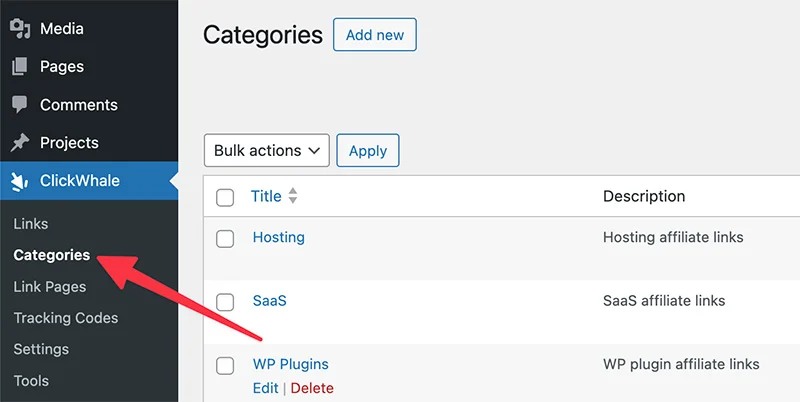800x402 pixels.
Task: Delete the WP Plugins category
Action: point(312,388)
